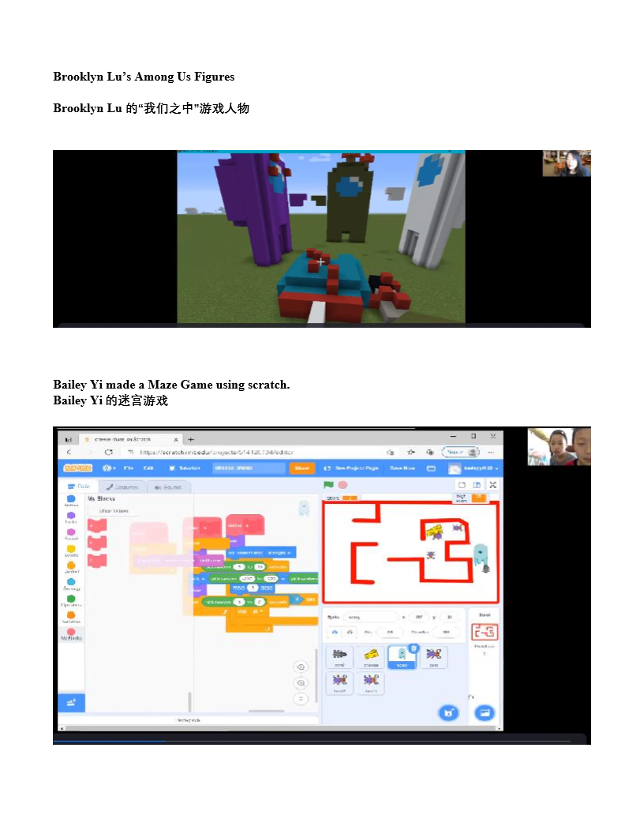
Task: Open the add sprite cat button
Action: pyautogui.click(x=449, y=712)
